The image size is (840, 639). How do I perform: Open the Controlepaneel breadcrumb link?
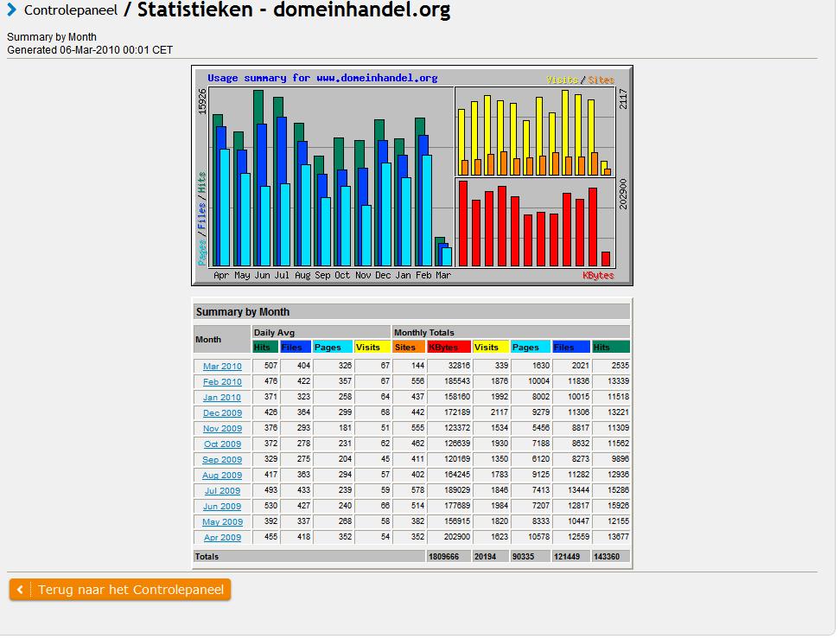click(71, 10)
